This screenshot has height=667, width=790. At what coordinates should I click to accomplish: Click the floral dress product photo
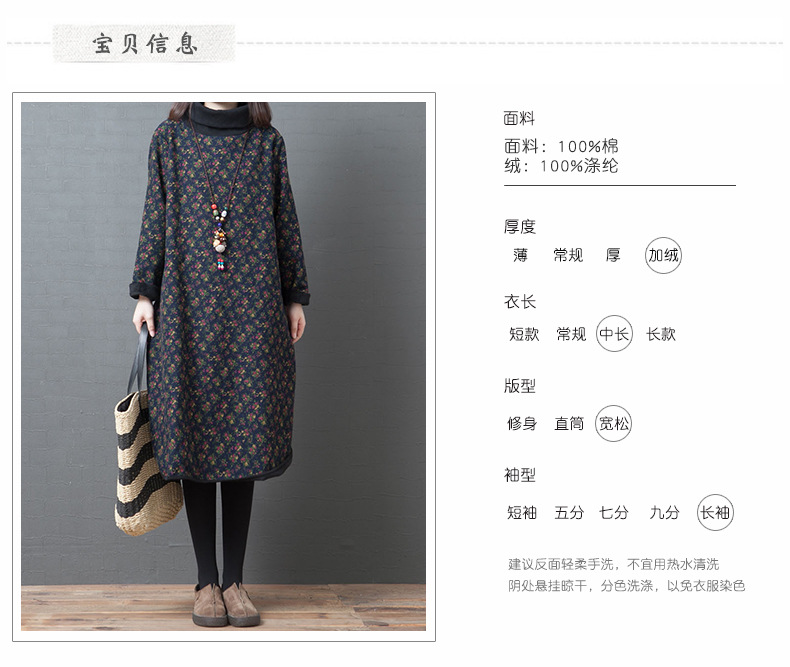pos(223,366)
